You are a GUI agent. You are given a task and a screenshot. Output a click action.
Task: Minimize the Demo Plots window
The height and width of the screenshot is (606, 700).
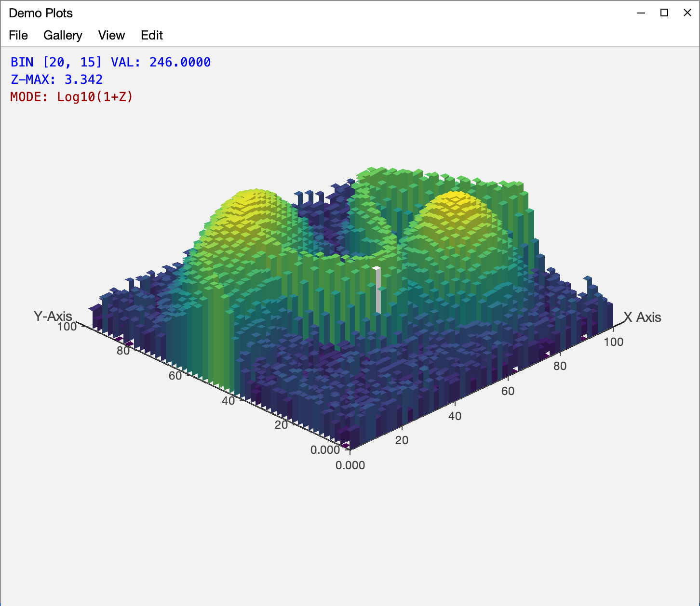coord(641,13)
